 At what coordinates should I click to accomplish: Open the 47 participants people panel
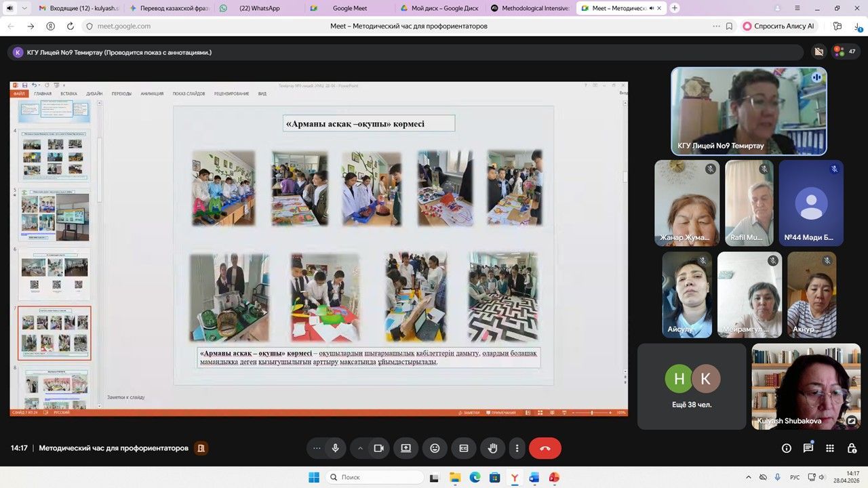pyautogui.click(x=845, y=52)
